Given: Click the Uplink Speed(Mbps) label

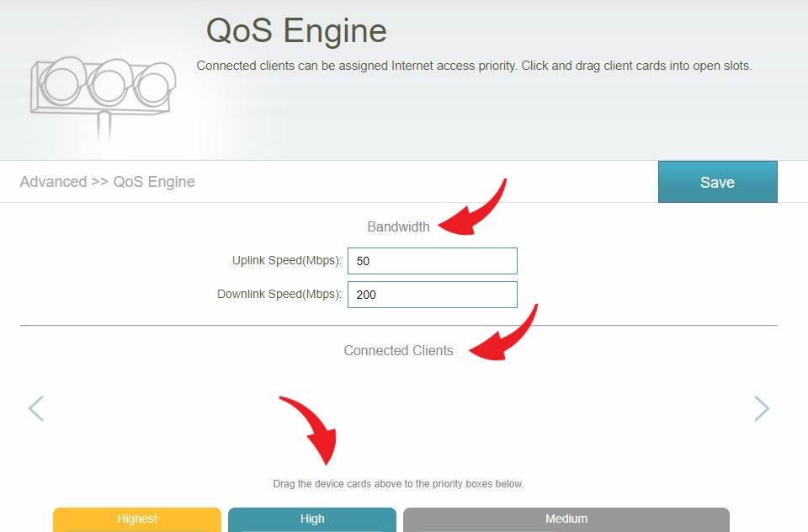Looking at the screenshot, I should click(x=287, y=260).
